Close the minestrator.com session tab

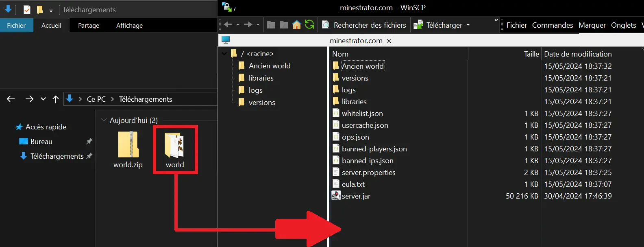coord(389,41)
